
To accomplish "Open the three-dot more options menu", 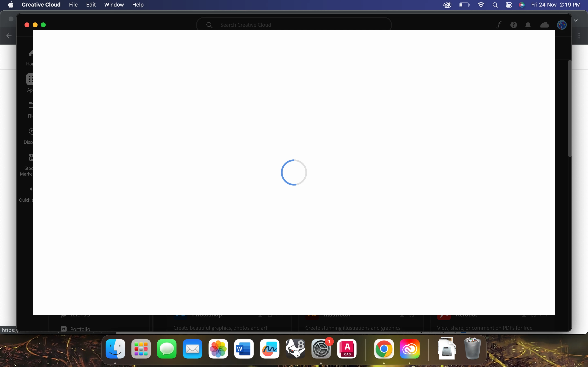I will (579, 36).
